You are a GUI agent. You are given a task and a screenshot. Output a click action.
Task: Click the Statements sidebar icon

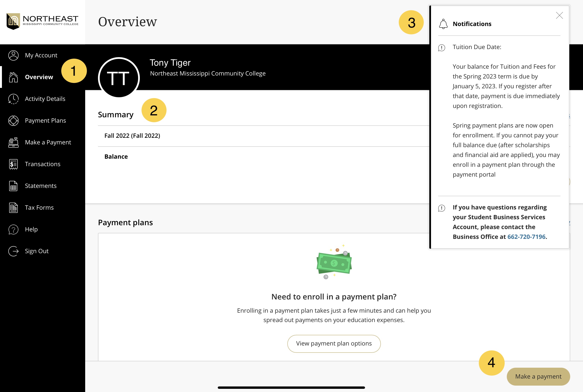(x=13, y=186)
